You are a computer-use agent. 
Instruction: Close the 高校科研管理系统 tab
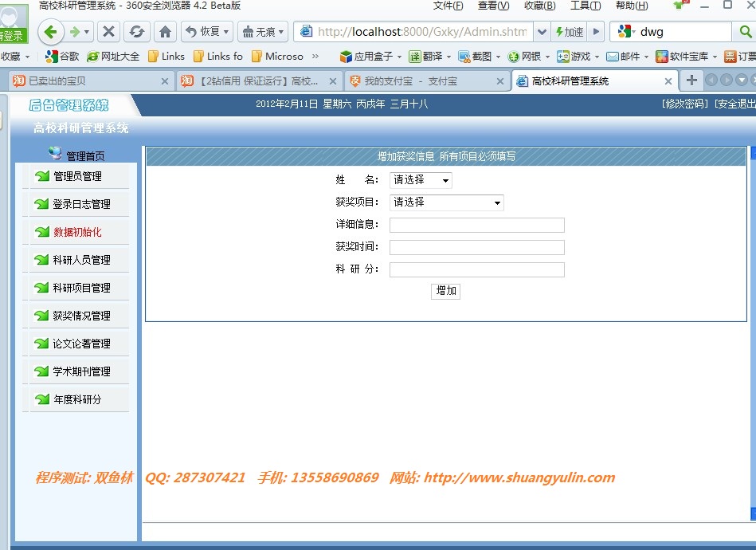668,81
